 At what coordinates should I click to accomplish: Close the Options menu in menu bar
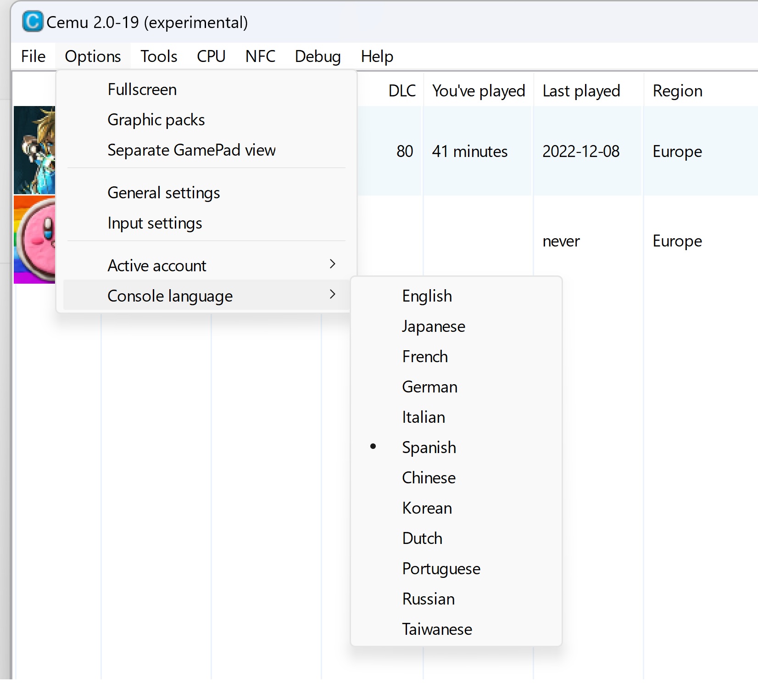click(93, 56)
